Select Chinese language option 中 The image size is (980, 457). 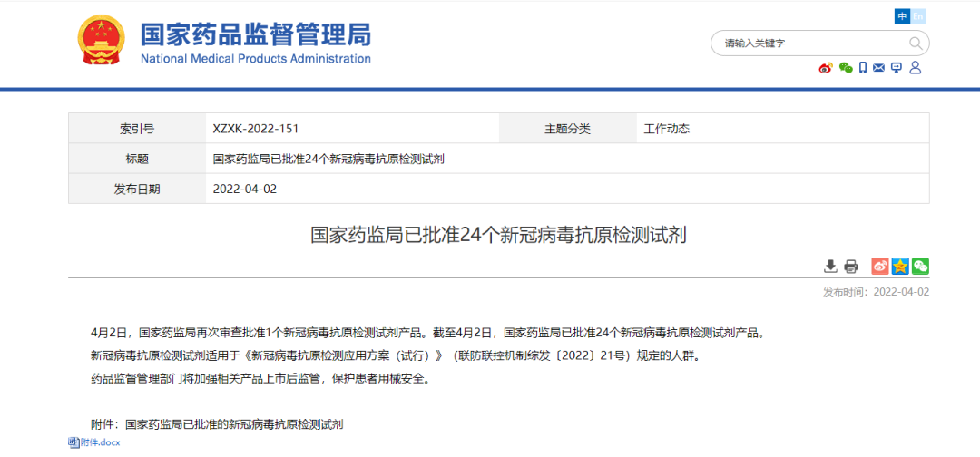pos(902,16)
